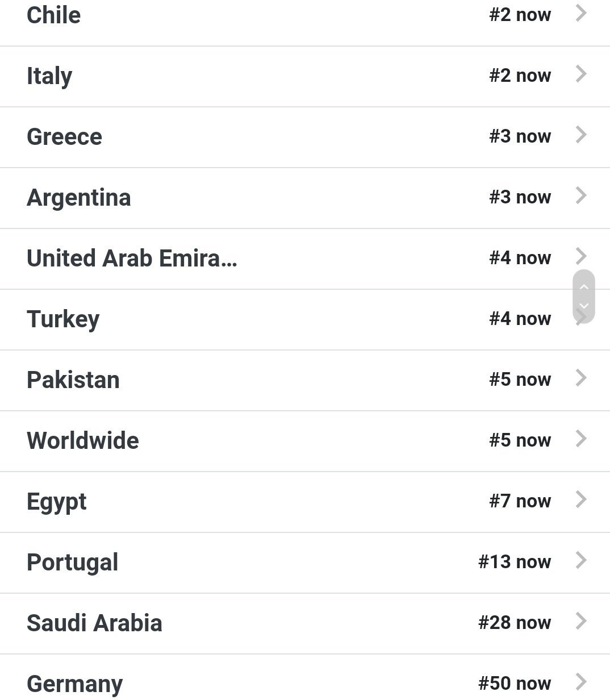The image size is (610, 700).
Task: Expand Saudi Arabia details via chevron
Action: point(580,621)
